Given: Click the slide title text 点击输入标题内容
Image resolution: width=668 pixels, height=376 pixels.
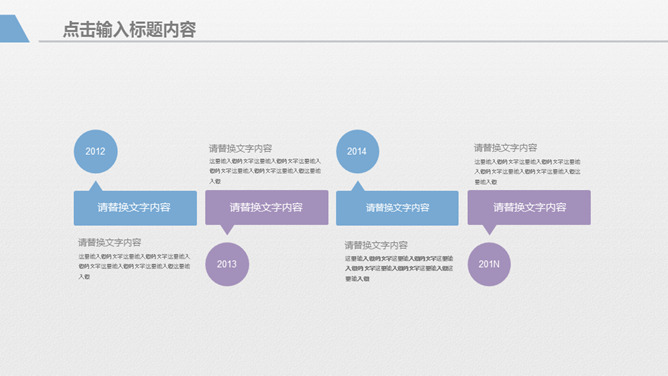Looking at the screenshot, I should click(x=130, y=29).
